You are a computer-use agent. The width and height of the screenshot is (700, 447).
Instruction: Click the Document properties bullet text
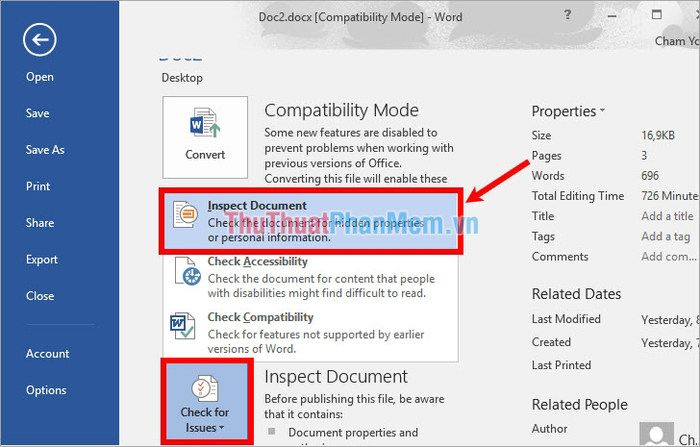[x=353, y=432]
